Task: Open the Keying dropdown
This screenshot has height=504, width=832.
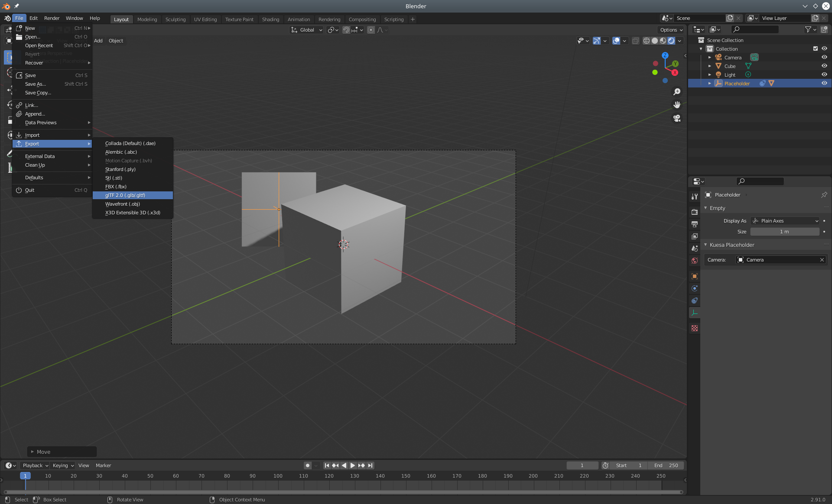Action: 63,465
